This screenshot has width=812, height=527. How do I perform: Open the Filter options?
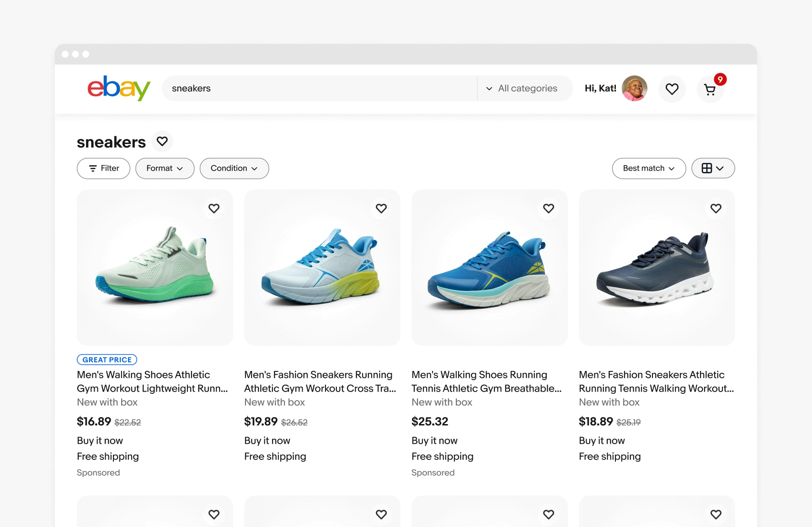pyautogui.click(x=103, y=168)
